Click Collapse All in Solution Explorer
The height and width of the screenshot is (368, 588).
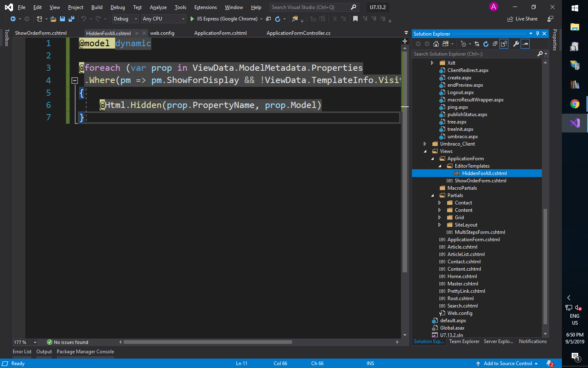[x=495, y=44]
